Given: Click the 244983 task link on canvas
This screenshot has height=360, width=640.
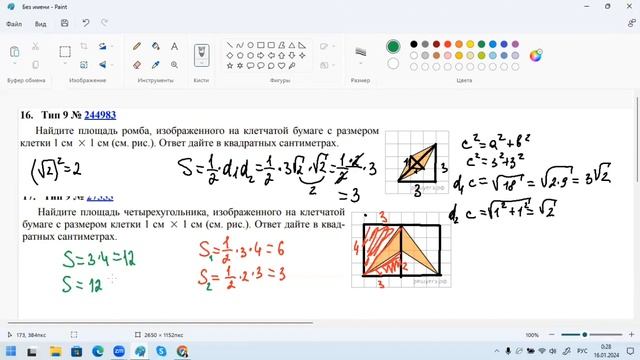Looking at the screenshot, I should point(100,115).
